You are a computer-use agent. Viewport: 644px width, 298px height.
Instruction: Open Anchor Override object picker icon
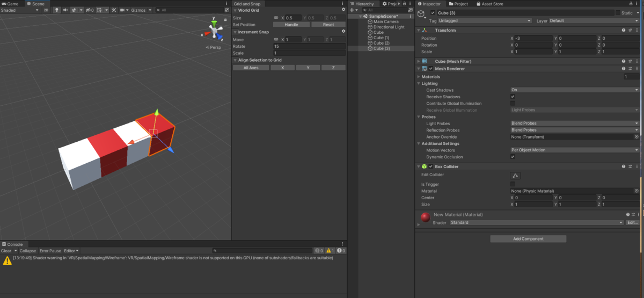(636, 137)
